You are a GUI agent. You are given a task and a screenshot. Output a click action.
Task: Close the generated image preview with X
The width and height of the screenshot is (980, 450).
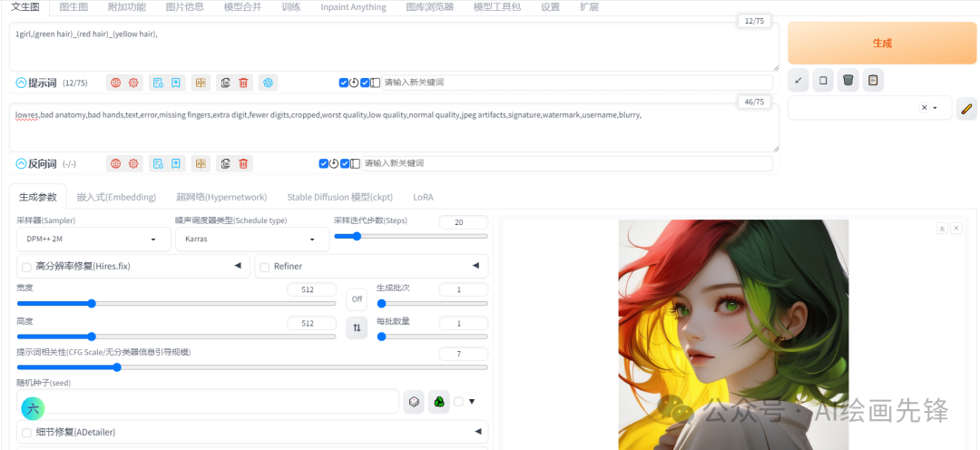[956, 228]
